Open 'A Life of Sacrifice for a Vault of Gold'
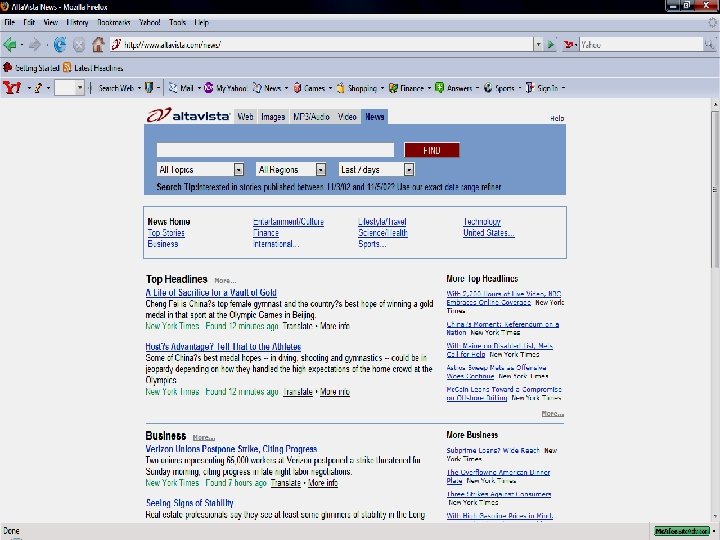Viewport: 720px width, 540px height. point(211,292)
